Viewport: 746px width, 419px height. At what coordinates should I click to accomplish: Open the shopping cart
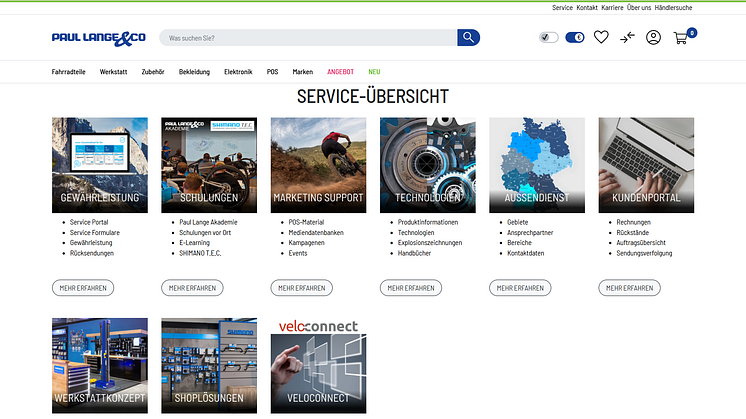tap(681, 38)
